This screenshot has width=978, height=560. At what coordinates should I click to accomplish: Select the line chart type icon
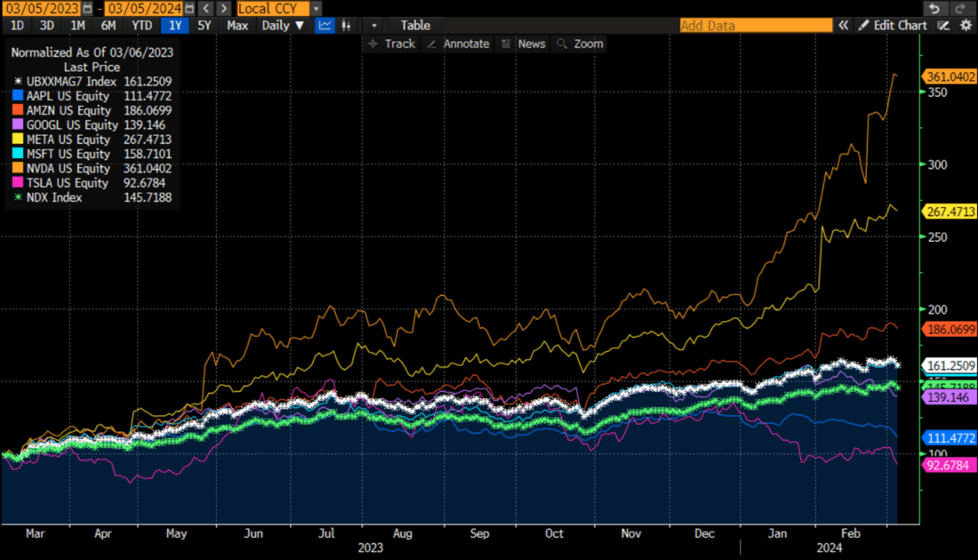326,25
